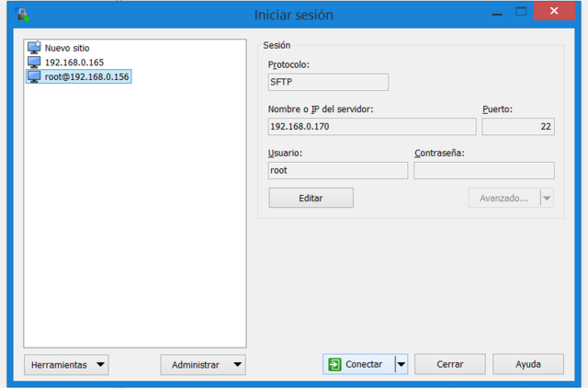Click the server IP field showing 192.168.0.170
Image resolution: width=588 pixels, height=388 pixels.
[372, 127]
